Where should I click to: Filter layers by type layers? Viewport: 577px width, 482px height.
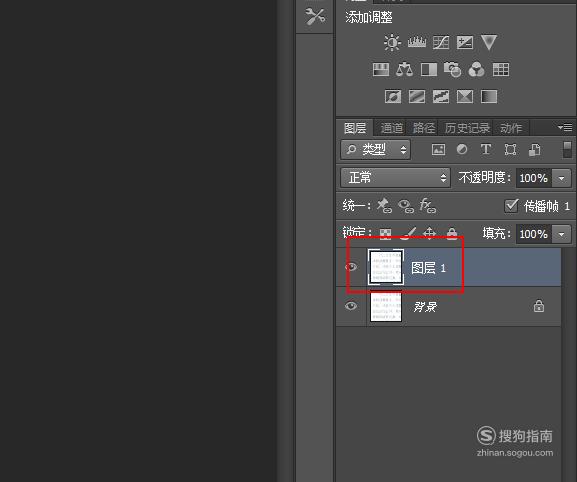(486, 149)
